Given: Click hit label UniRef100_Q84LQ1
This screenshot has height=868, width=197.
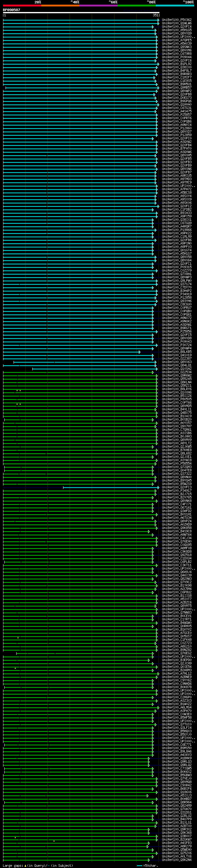Looking at the screenshot, I should tap(177, 365).
